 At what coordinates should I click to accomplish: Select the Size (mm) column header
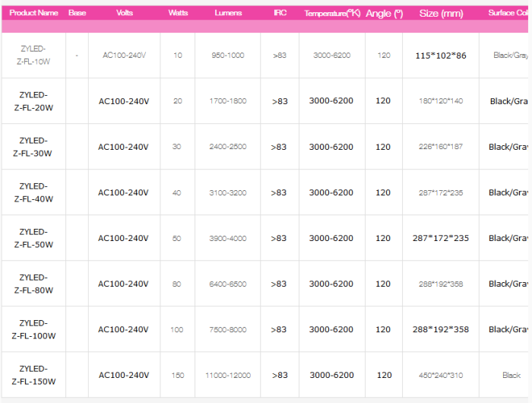pyautogui.click(x=439, y=14)
